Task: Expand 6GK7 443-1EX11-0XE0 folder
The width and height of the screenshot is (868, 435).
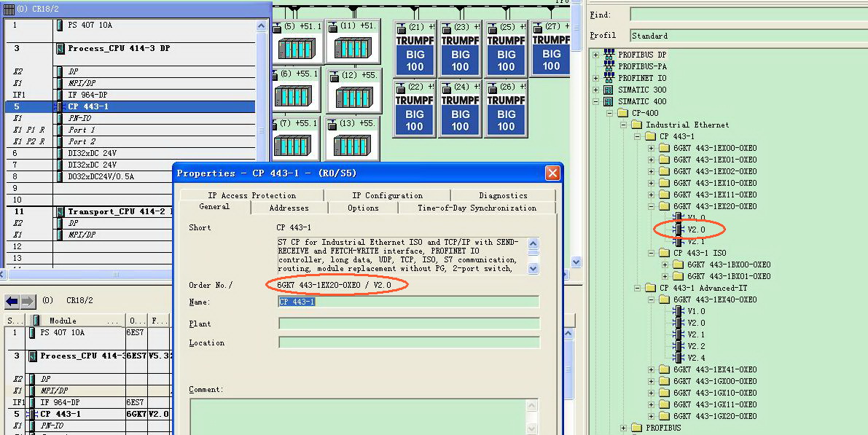Action: (x=651, y=195)
